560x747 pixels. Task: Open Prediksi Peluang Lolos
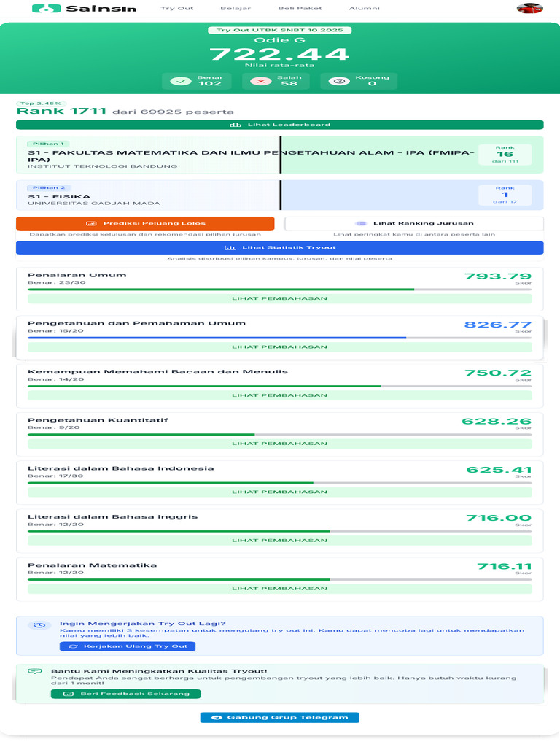pos(145,223)
